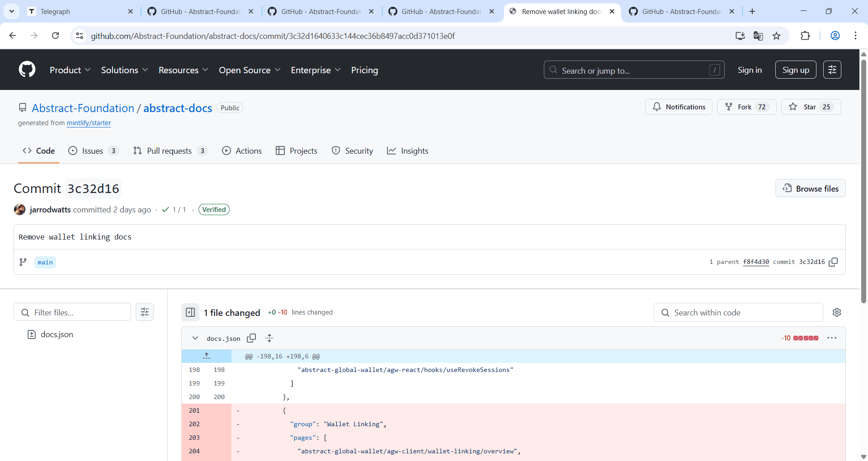Screen dimensions: 868x461
Task: Click the Verified badge
Action: coord(214,210)
